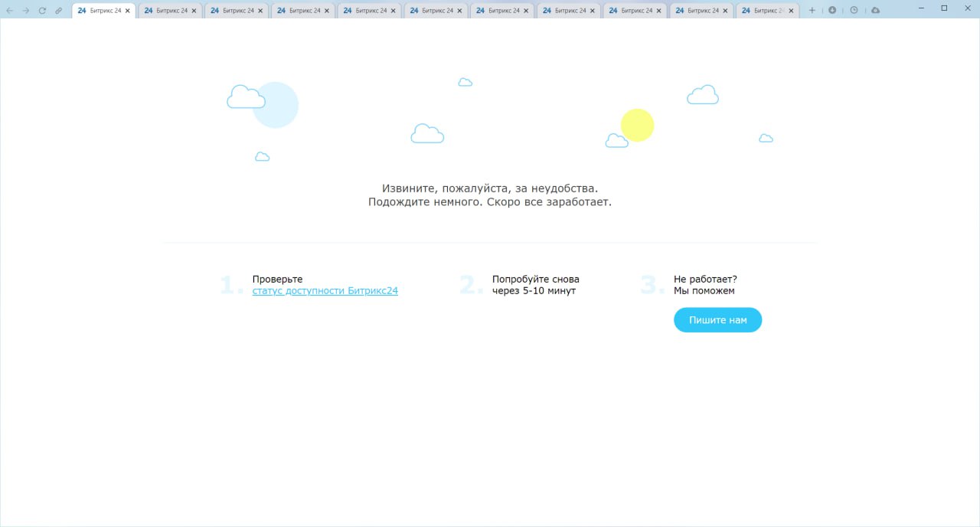Open the статус доступности Битрикс24 link
Image resolution: width=980 pixels, height=527 pixels.
pyautogui.click(x=325, y=291)
